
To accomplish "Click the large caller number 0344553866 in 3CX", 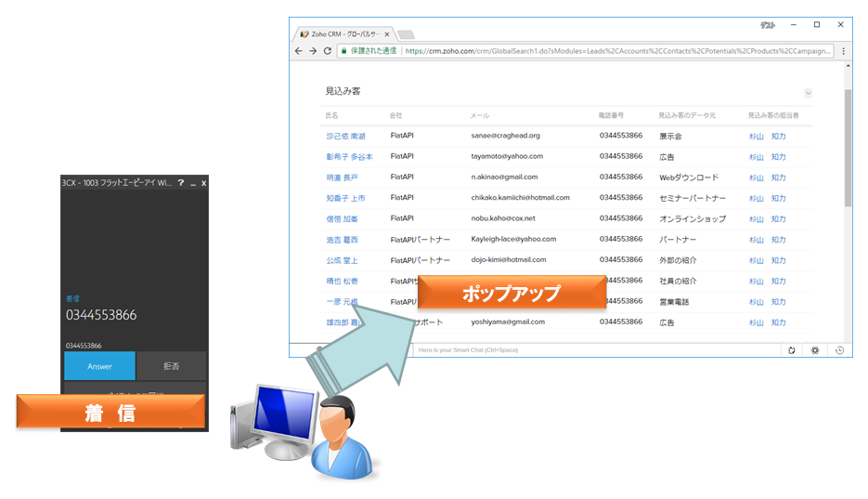I will click(x=101, y=315).
